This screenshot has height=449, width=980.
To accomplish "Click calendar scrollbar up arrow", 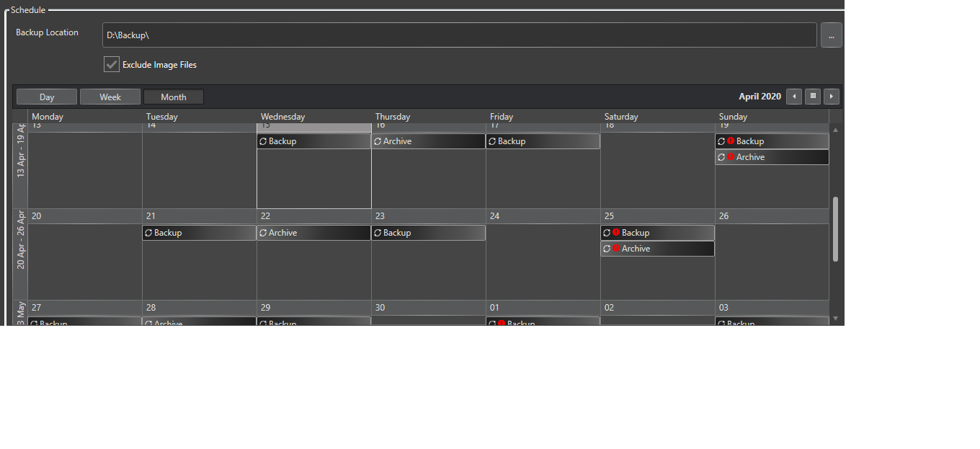I will click(x=836, y=130).
